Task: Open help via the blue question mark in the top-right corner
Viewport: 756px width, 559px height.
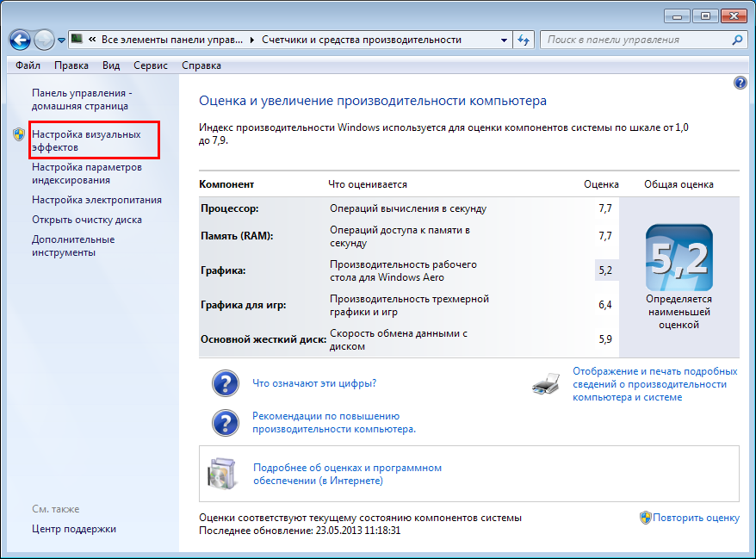Action: (740, 83)
